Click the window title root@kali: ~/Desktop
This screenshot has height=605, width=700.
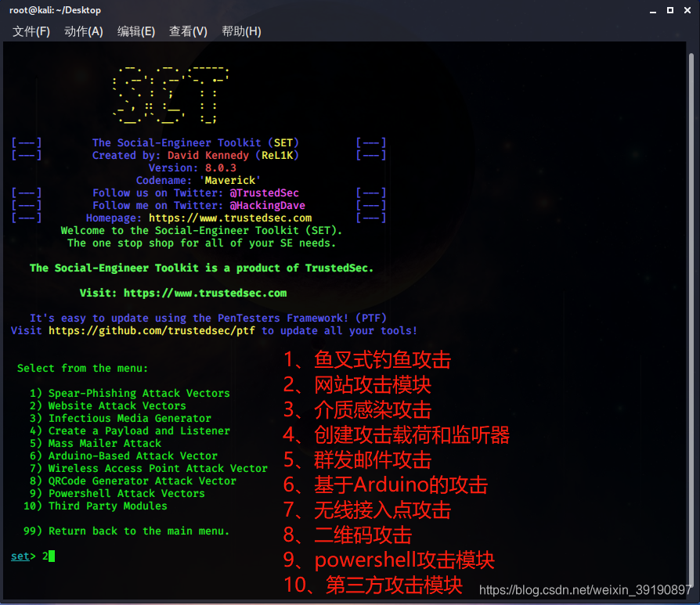(55, 10)
